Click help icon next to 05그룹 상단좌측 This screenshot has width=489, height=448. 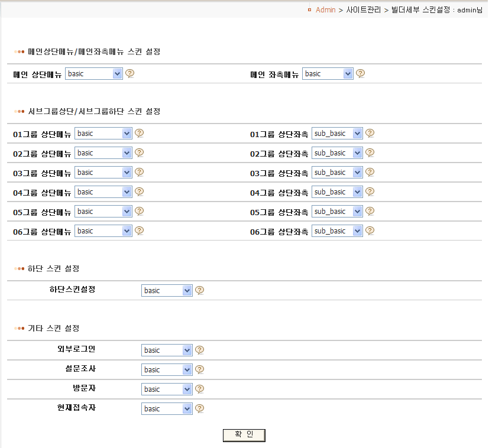pos(370,211)
